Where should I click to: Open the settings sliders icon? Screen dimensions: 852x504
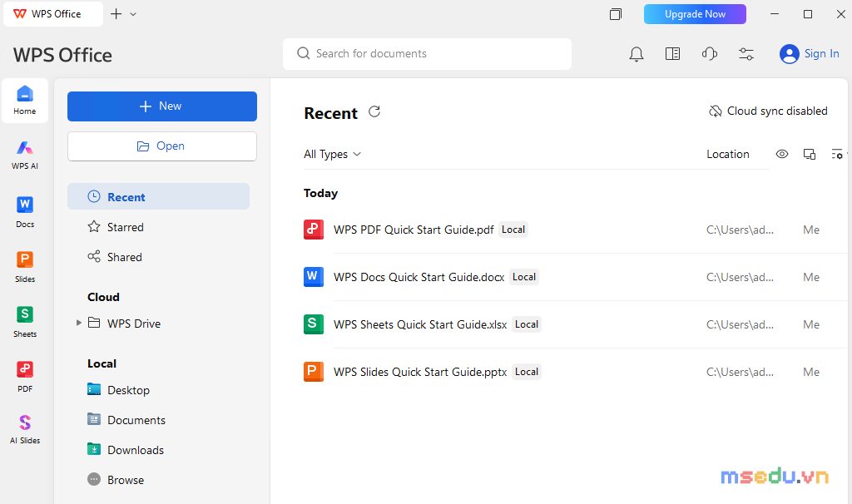[x=746, y=54]
